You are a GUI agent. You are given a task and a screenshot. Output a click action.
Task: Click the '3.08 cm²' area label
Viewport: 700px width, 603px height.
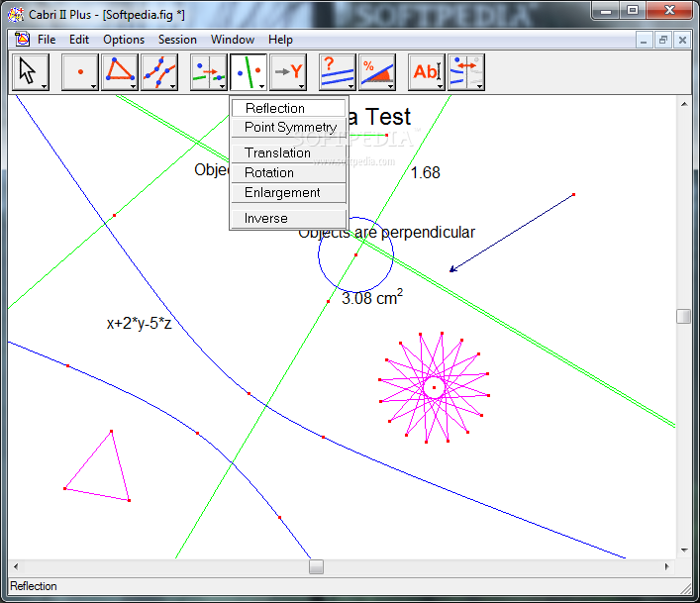(372, 297)
